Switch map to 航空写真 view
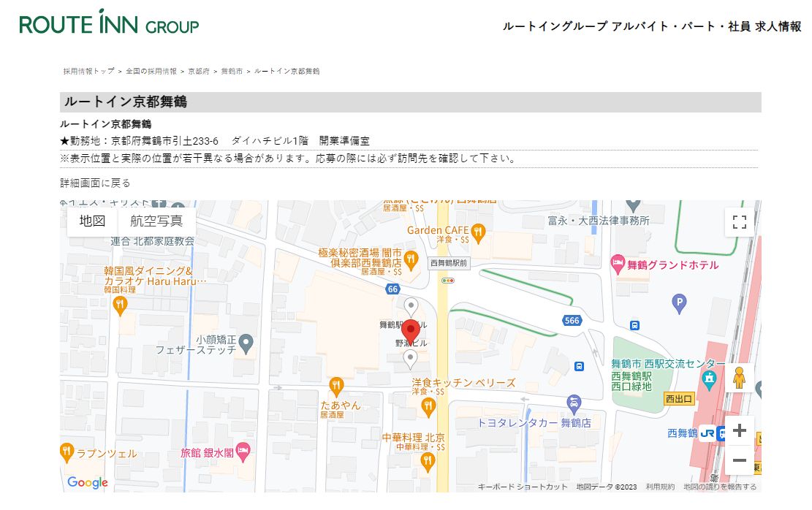The height and width of the screenshot is (510, 812). tap(156, 221)
